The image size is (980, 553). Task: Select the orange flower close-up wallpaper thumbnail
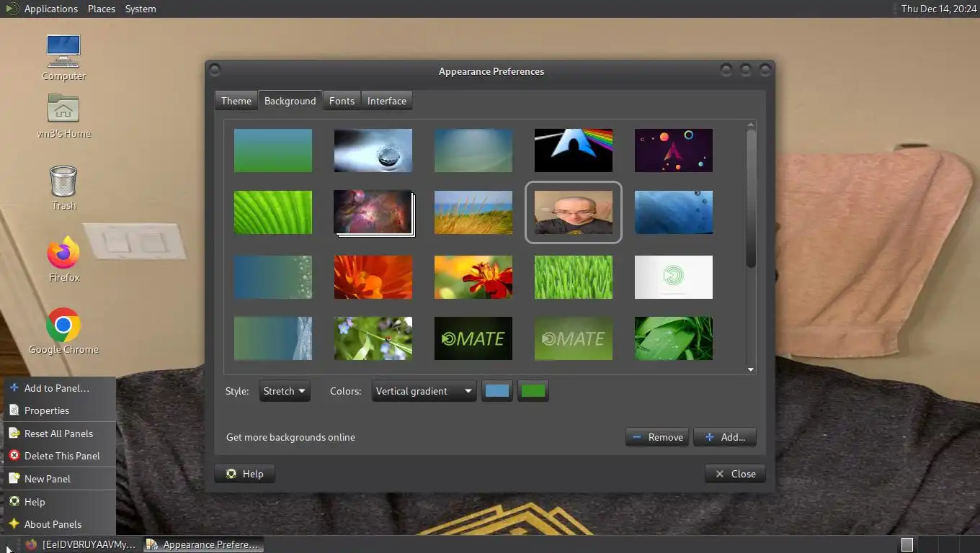coord(373,277)
